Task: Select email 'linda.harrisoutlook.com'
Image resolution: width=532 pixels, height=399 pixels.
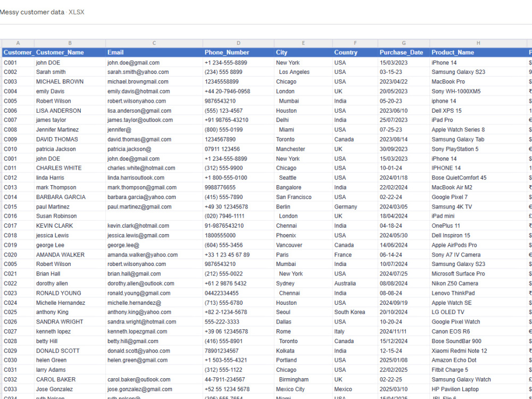Action: (154, 178)
